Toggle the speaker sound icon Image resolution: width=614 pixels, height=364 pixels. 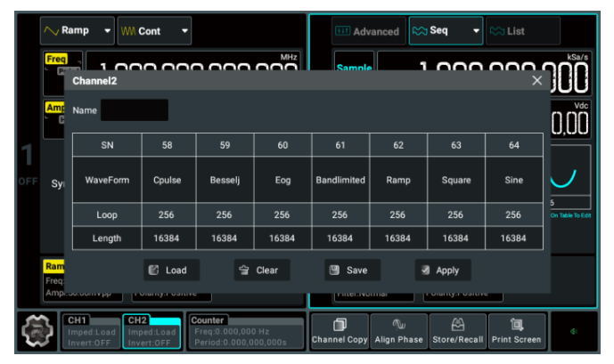coord(574,332)
